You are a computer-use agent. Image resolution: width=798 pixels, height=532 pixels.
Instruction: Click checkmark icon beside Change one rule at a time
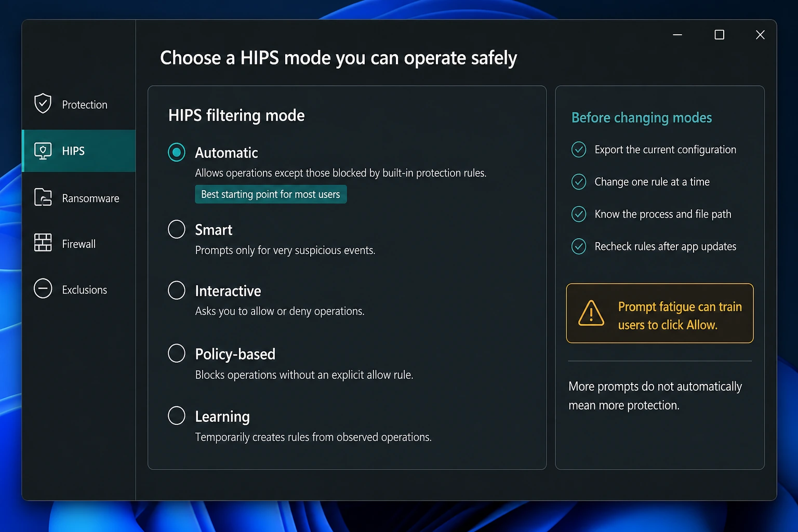[579, 182]
